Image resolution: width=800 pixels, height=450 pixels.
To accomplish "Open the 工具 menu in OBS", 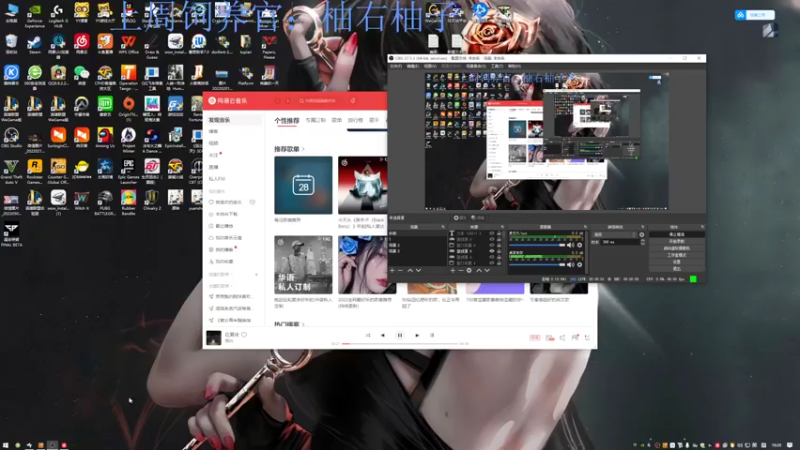I will tap(497, 66).
